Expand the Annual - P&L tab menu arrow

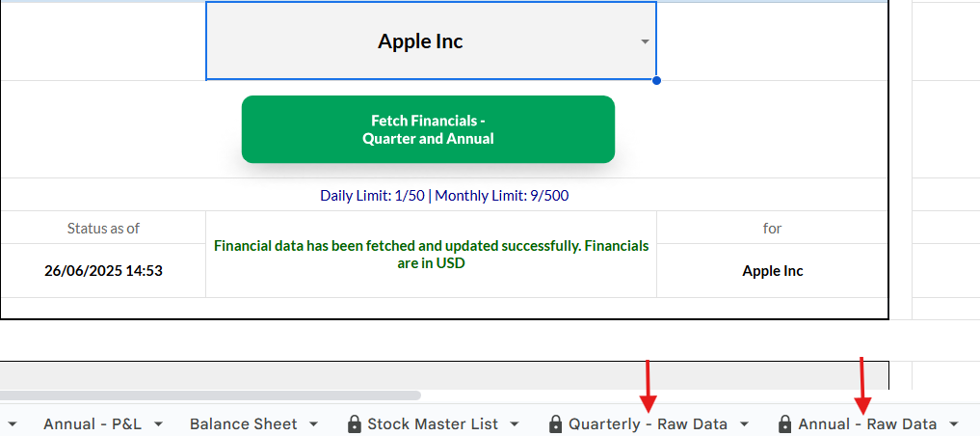(x=159, y=424)
